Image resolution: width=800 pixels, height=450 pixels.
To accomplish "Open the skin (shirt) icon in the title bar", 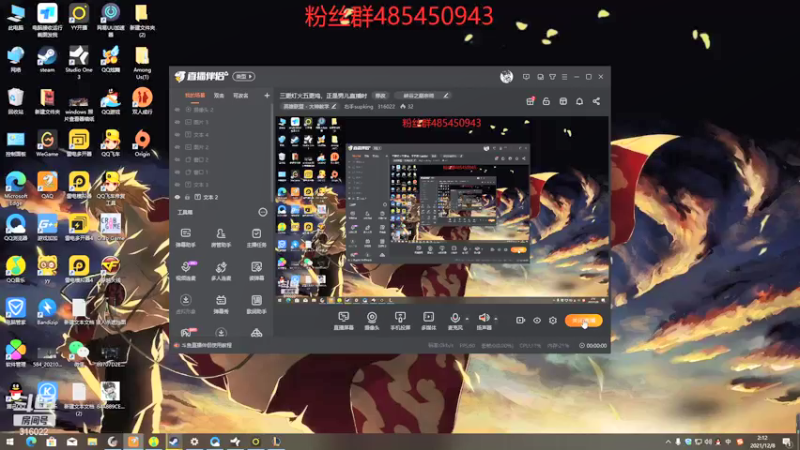I will coord(553,77).
